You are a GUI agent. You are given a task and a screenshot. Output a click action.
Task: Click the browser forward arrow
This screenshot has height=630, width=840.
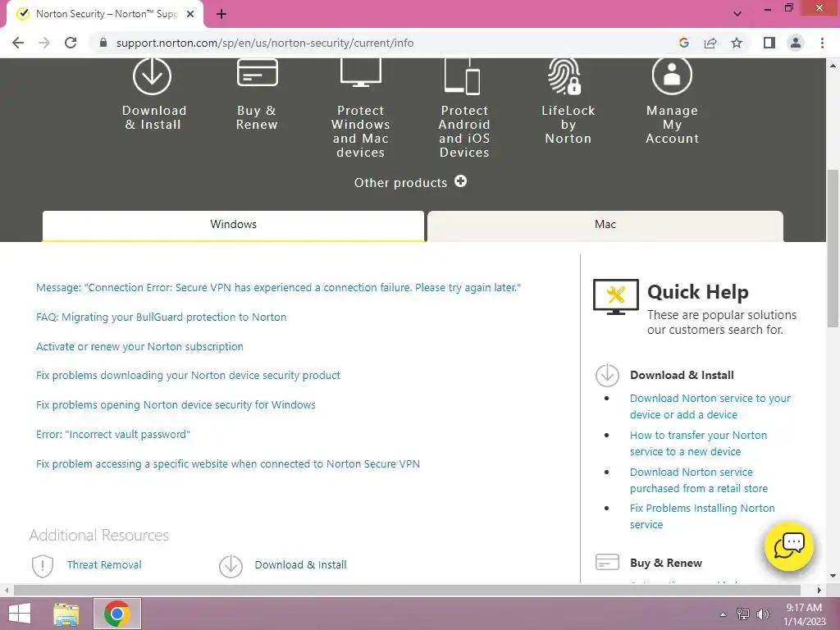(x=44, y=43)
